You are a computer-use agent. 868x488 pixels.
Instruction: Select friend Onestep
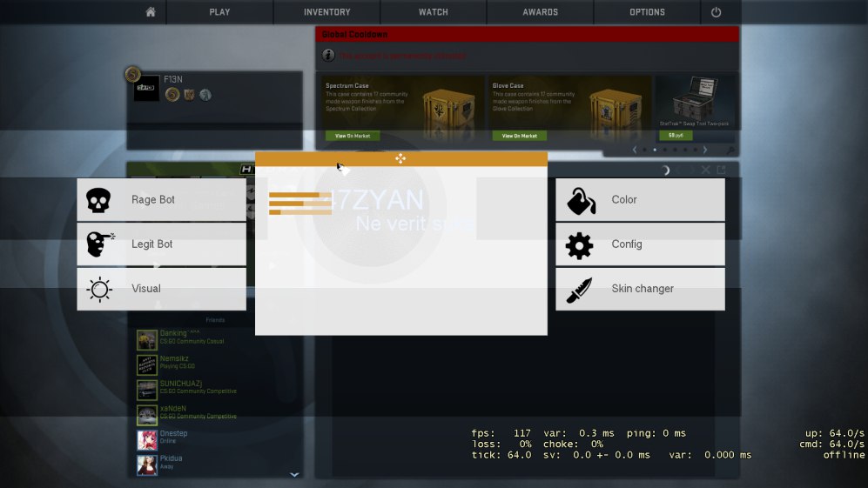(215, 439)
